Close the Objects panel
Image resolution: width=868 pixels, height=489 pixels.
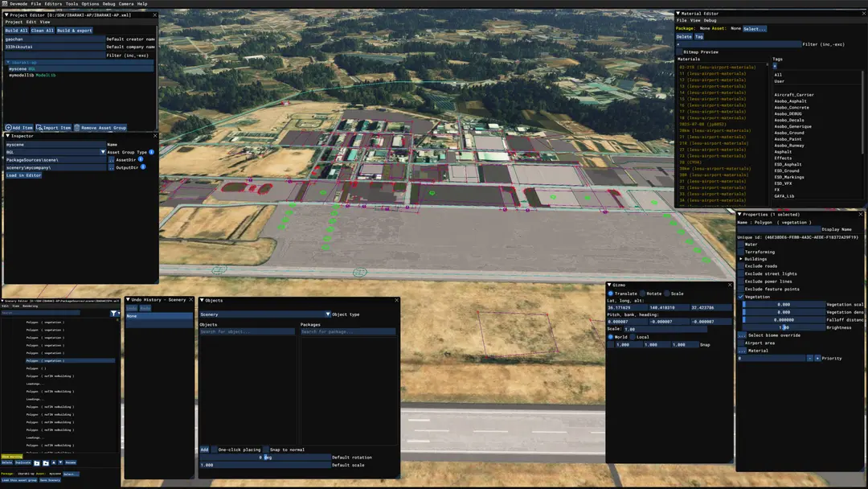point(396,300)
